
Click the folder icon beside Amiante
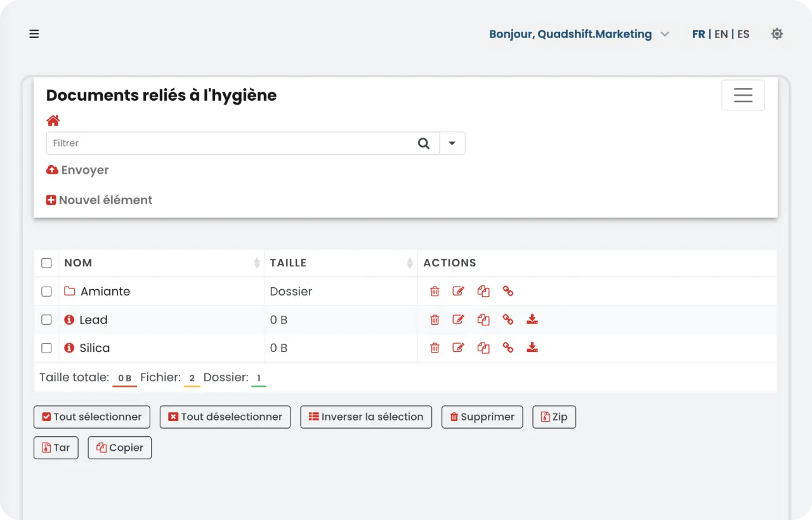[70, 292]
